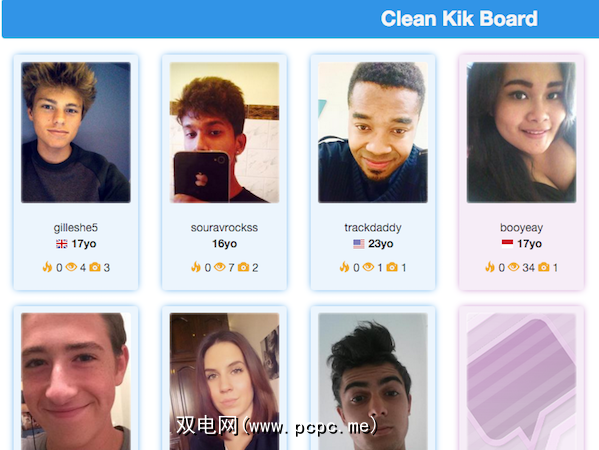Click the camera icon on trackdaddy's card
Screen dimensions: 599x450
click(x=392, y=267)
